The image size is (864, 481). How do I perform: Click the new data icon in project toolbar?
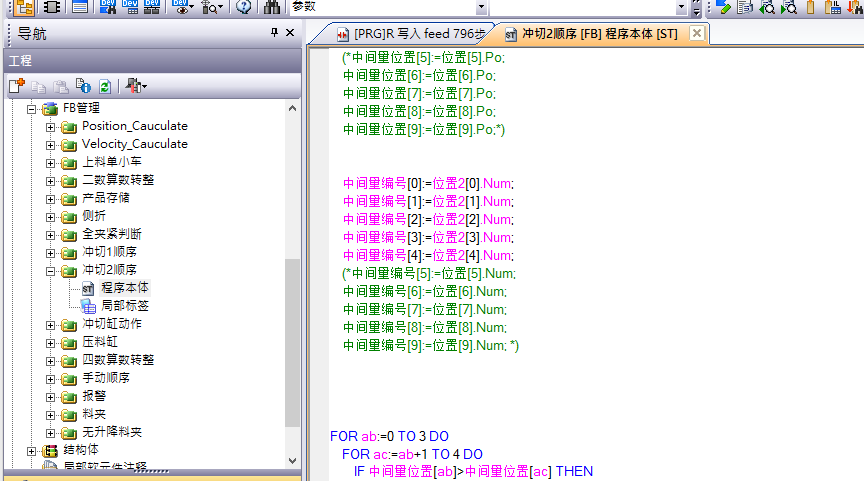tap(17, 86)
